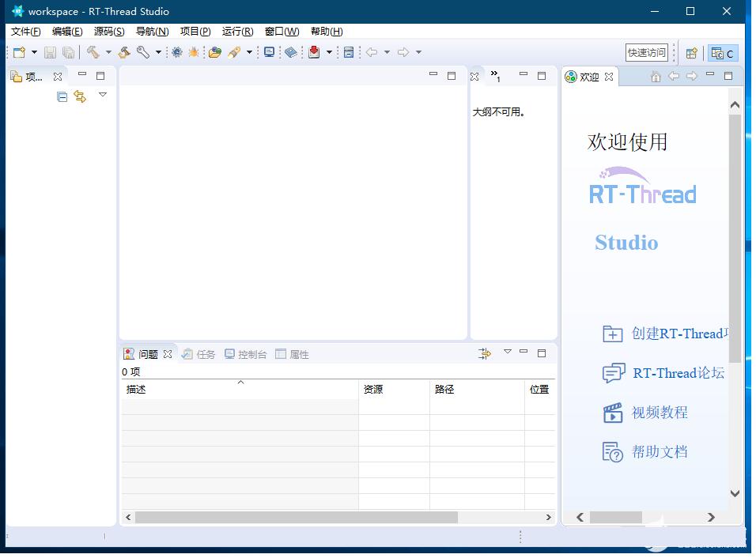This screenshot has height=558, width=756.
Task: Open the New wizard dropdown arrow
Action: 34,52
